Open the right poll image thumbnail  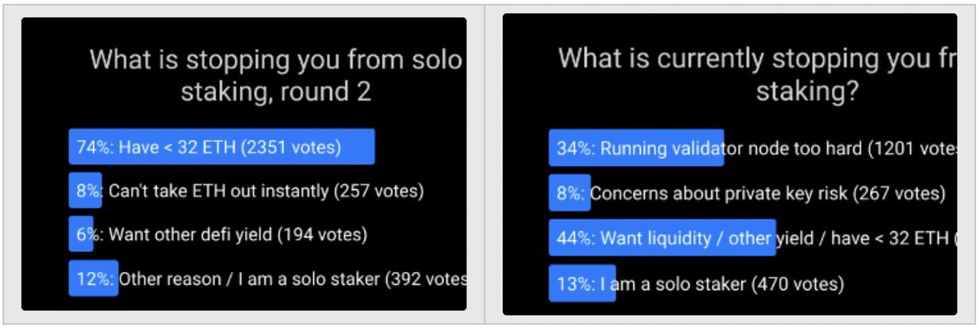tap(730, 164)
